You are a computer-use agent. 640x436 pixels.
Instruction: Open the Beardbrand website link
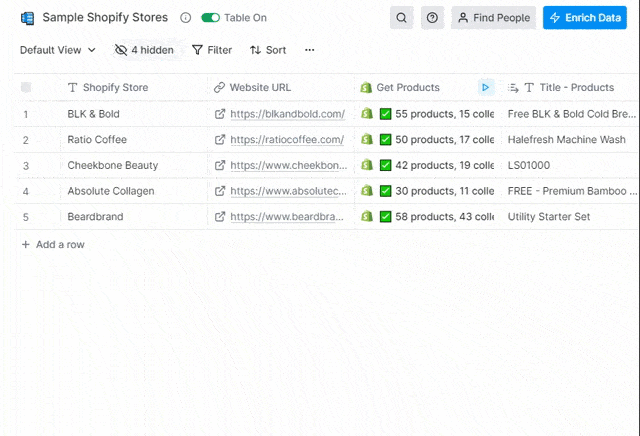[x=287, y=217]
